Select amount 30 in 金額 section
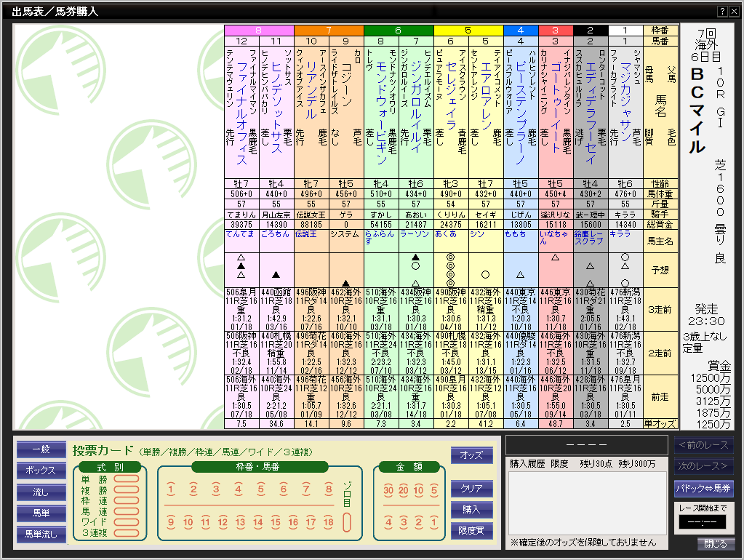The width and height of the screenshot is (744, 560). tap(388, 490)
